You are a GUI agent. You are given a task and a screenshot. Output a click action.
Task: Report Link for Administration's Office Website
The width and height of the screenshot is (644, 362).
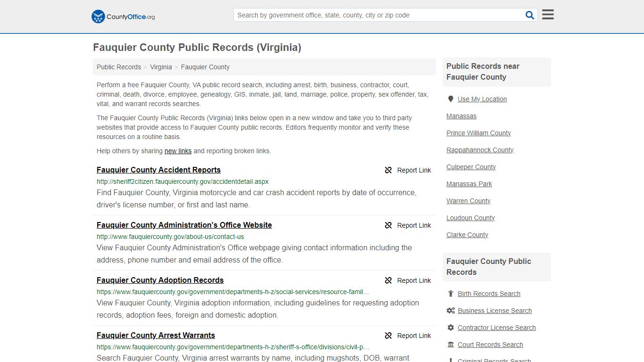pos(414,225)
